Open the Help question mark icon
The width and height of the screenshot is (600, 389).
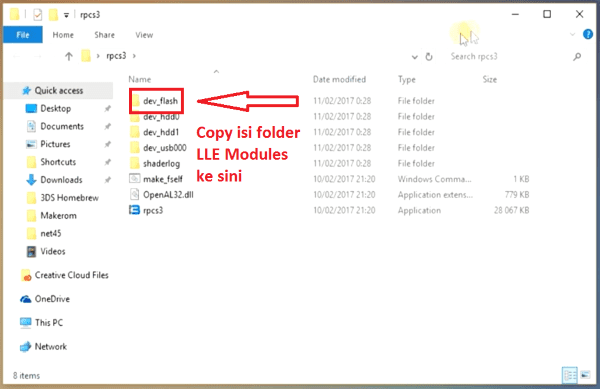[588, 34]
